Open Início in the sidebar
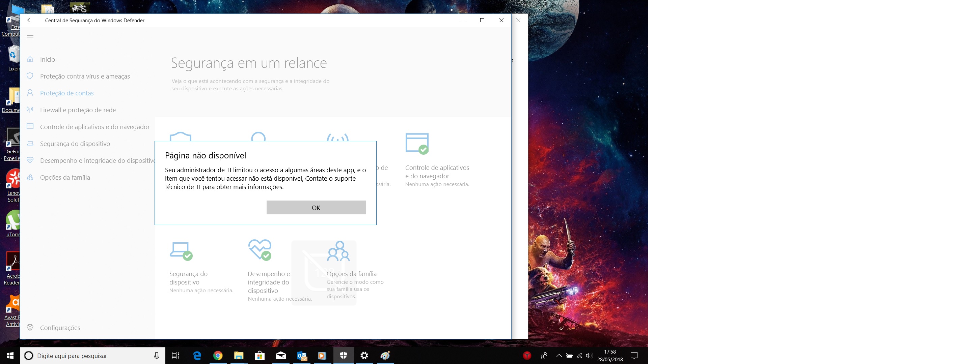This screenshot has width=980, height=364. [47, 60]
